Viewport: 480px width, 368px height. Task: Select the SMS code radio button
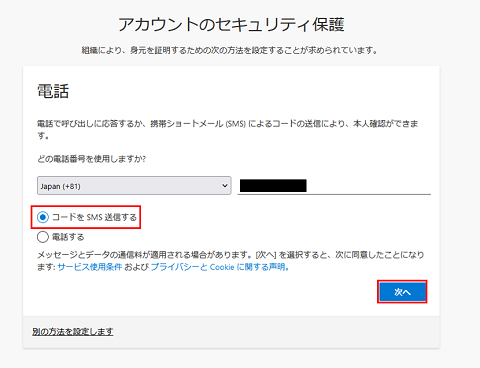tap(43, 217)
